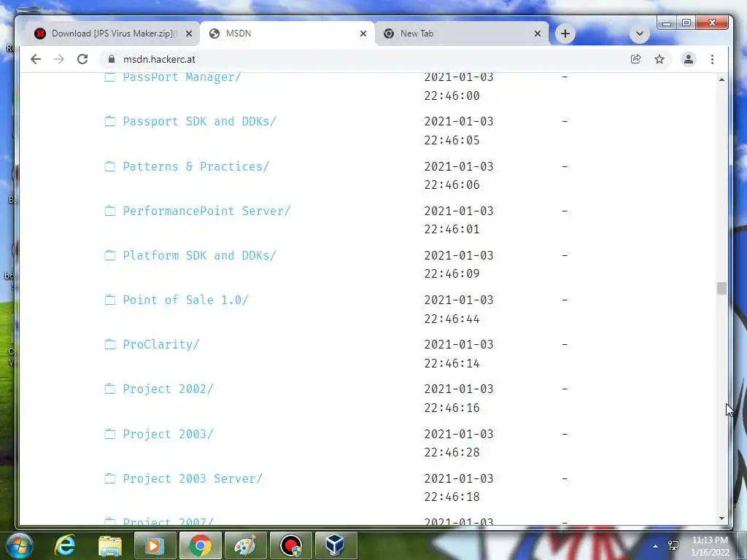Viewport: 747px width, 560px height.
Task: Open Platform SDK and DDKs/ folder
Action: pyautogui.click(x=199, y=256)
